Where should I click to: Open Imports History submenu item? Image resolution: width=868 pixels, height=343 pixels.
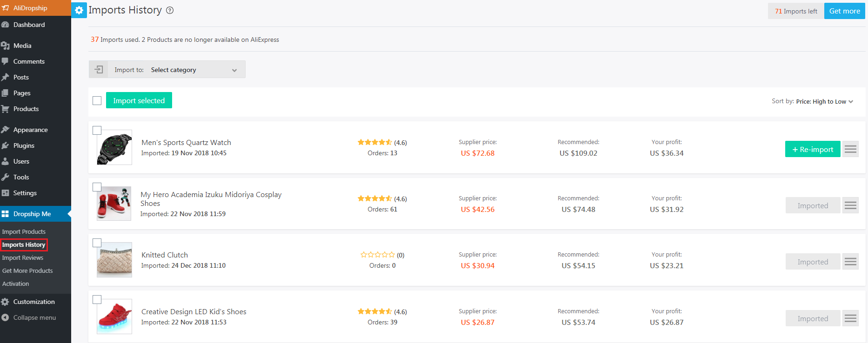24,244
